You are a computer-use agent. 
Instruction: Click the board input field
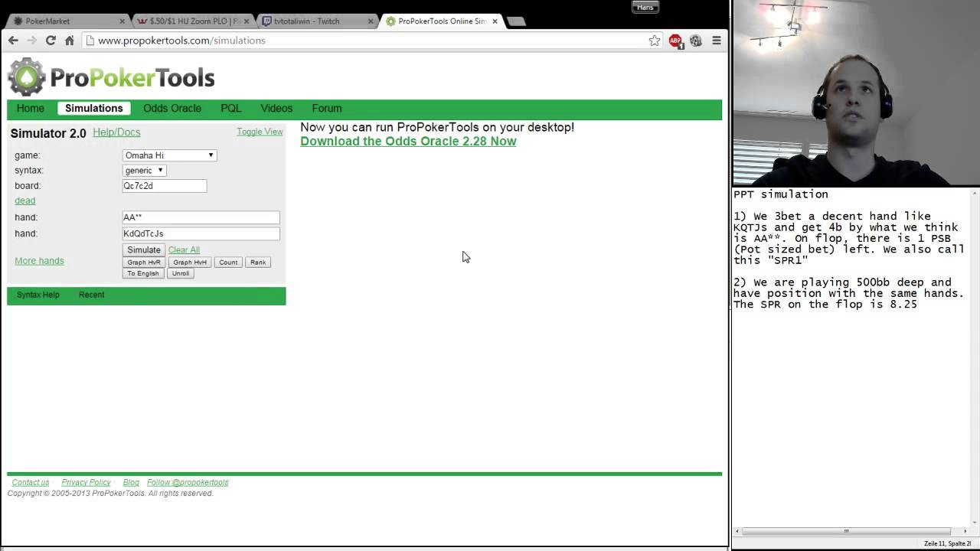click(x=164, y=186)
